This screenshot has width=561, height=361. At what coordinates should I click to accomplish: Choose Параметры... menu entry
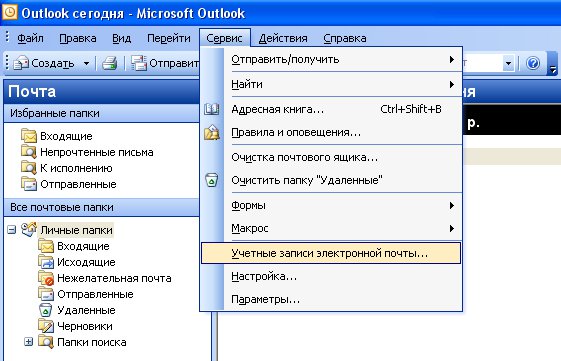[331, 299]
